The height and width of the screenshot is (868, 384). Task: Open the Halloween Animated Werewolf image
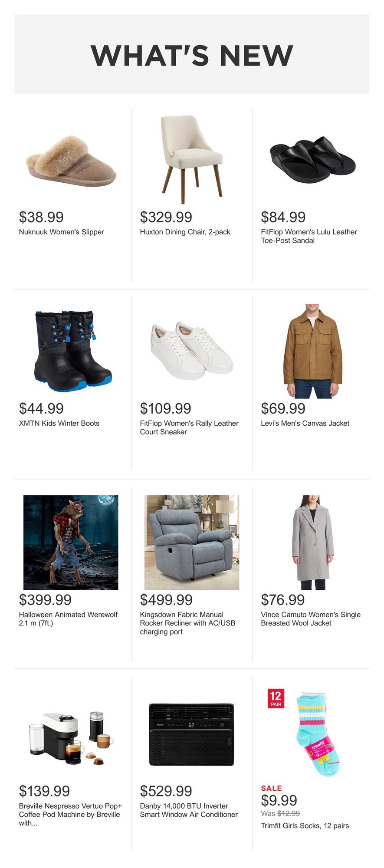point(71,542)
